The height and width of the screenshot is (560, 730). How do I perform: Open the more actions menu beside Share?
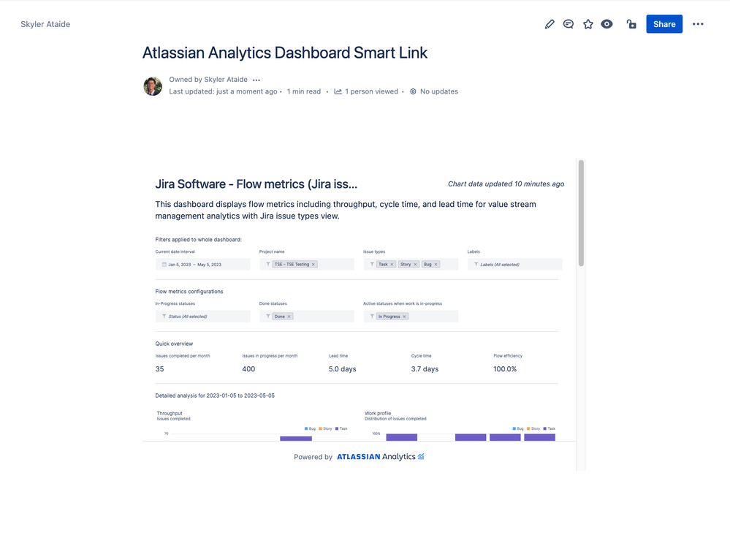(698, 24)
